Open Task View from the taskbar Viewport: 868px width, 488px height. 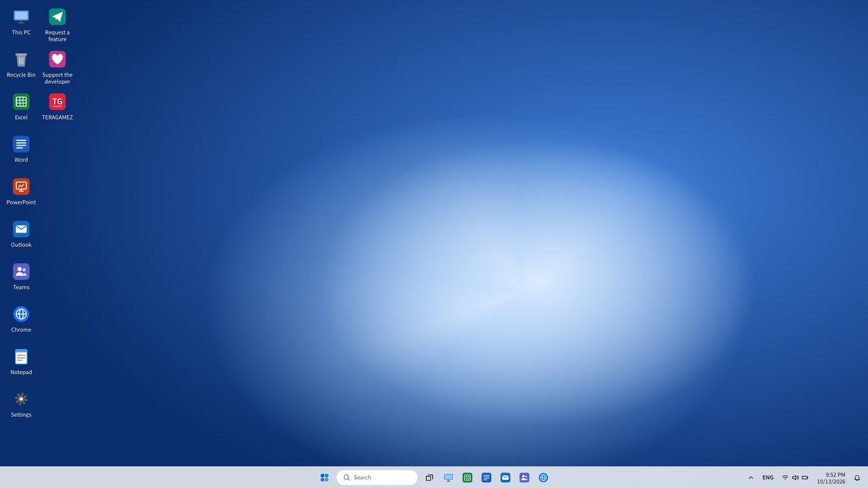click(x=429, y=477)
